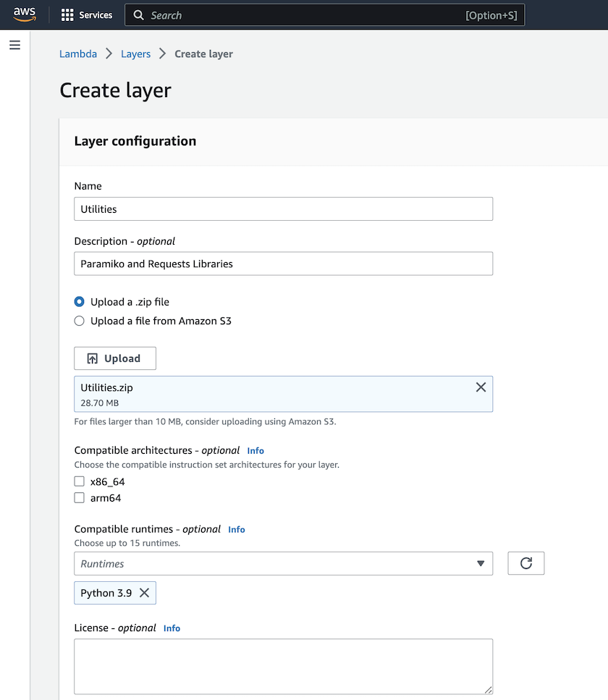
Task: Remove the Python 3.9 runtime tag
Action: pyautogui.click(x=145, y=593)
